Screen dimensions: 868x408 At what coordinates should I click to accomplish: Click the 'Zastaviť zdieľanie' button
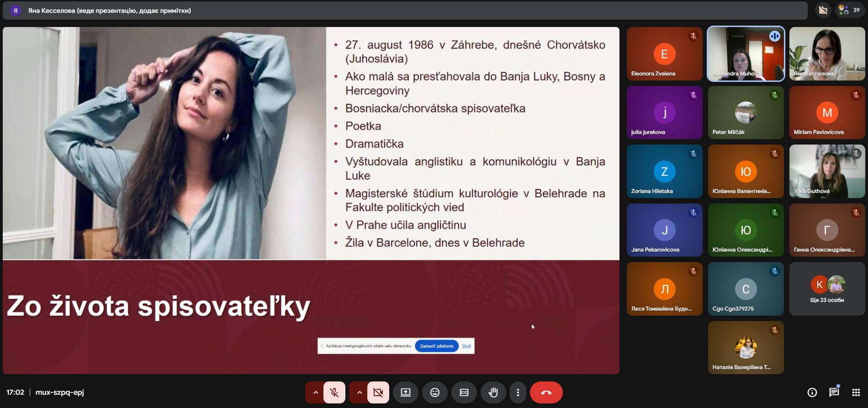[x=436, y=346]
